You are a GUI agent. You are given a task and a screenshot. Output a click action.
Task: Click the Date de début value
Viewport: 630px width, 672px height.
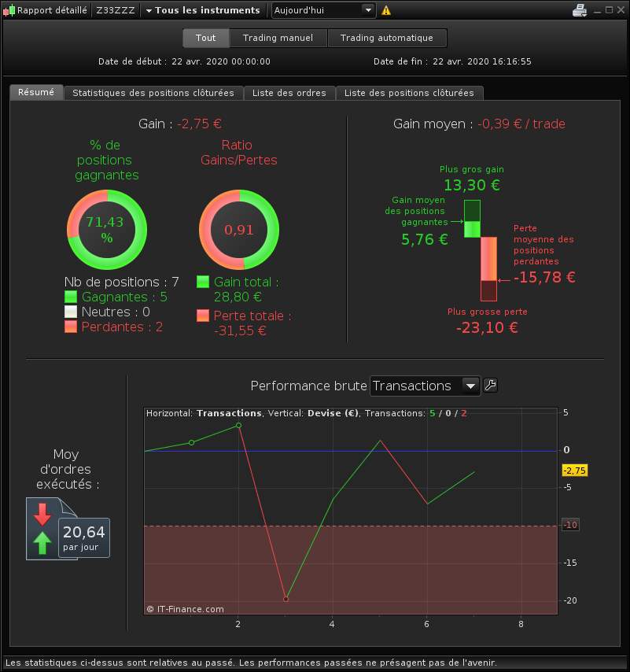221,61
